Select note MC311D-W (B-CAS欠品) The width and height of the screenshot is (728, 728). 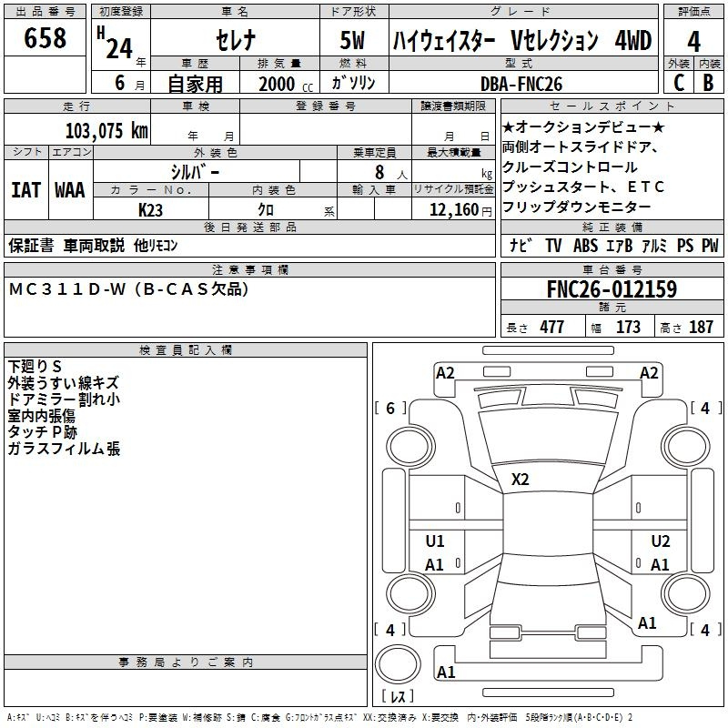(x=129, y=289)
